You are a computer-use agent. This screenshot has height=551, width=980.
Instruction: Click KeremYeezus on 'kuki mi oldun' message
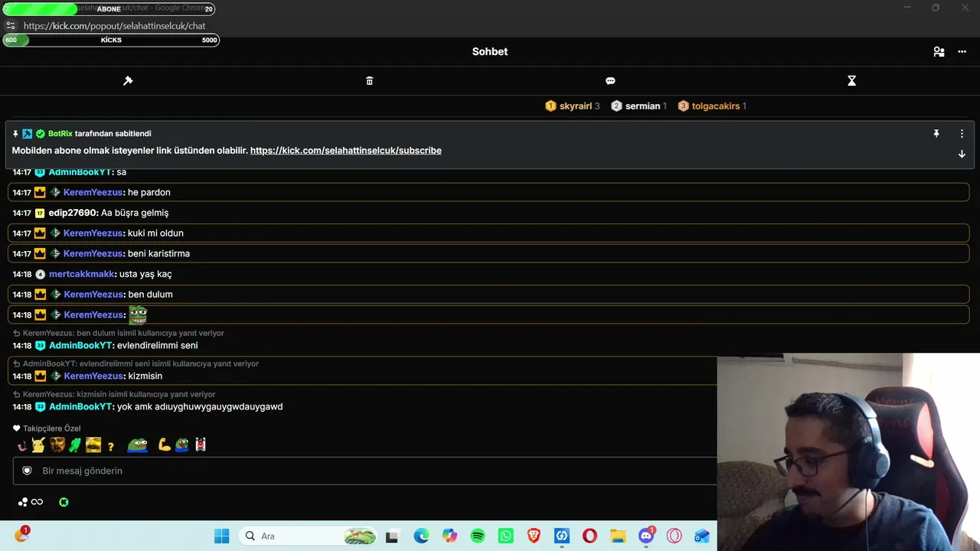click(93, 233)
